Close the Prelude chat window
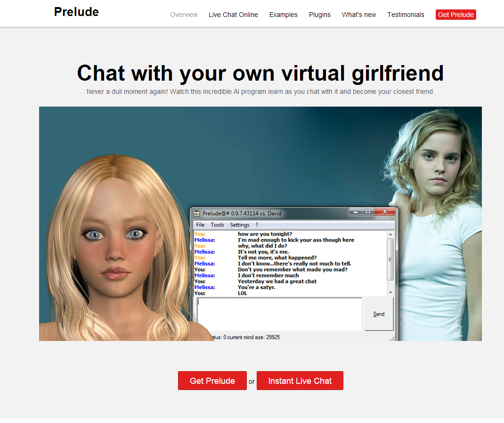This screenshot has width=504, height=423. (385, 211)
